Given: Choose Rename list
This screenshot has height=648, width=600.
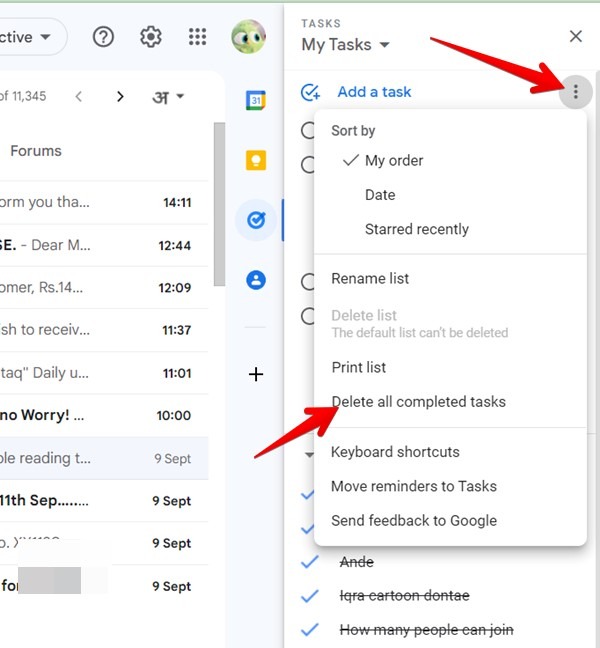Looking at the screenshot, I should point(450,279).
